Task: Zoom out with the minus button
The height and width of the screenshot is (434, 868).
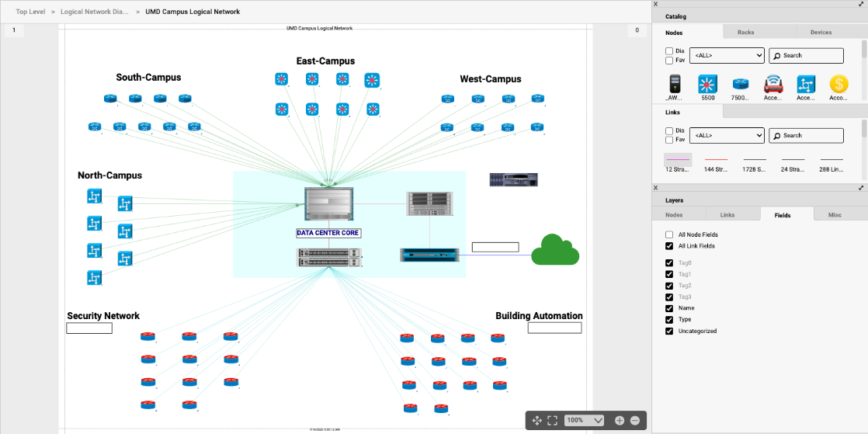Action: (x=634, y=420)
